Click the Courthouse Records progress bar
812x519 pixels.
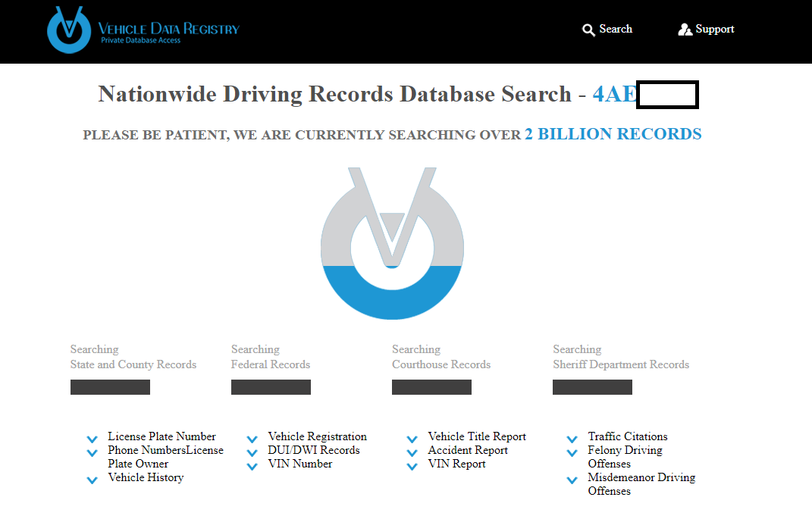pyautogui.click(x=431, y=387)
